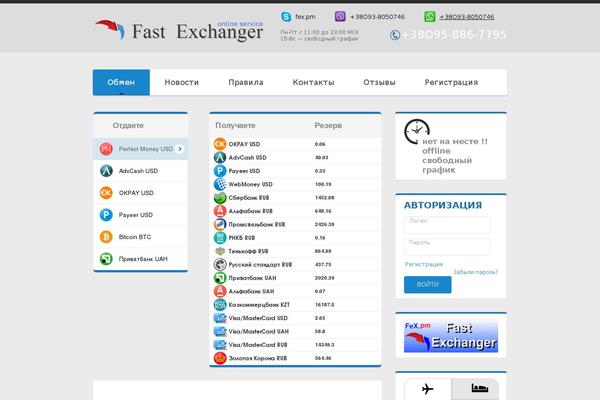
Task: Click the Тинькофф RUB icon
Action: 220,251
